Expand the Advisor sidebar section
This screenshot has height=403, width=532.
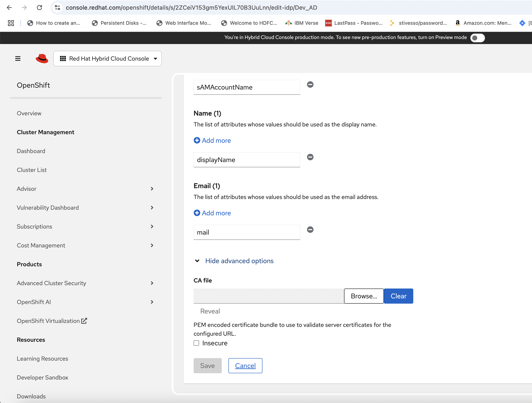152,189
